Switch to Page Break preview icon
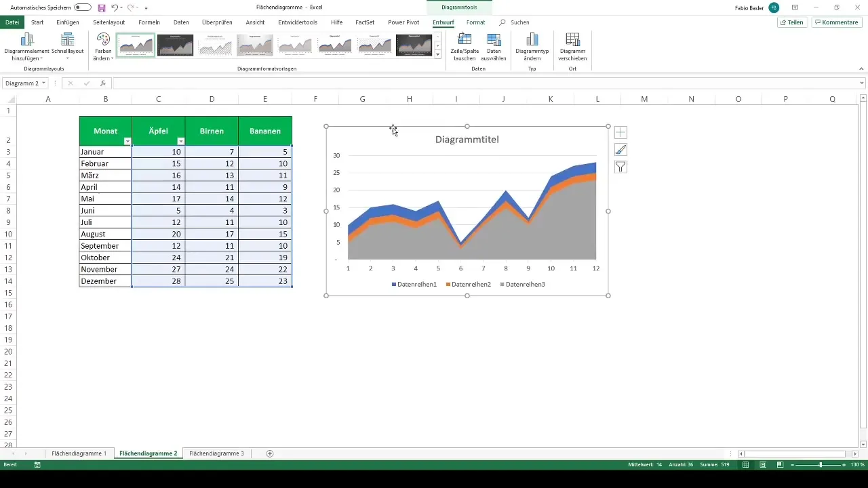868x488 pixels. coord(780,465)
